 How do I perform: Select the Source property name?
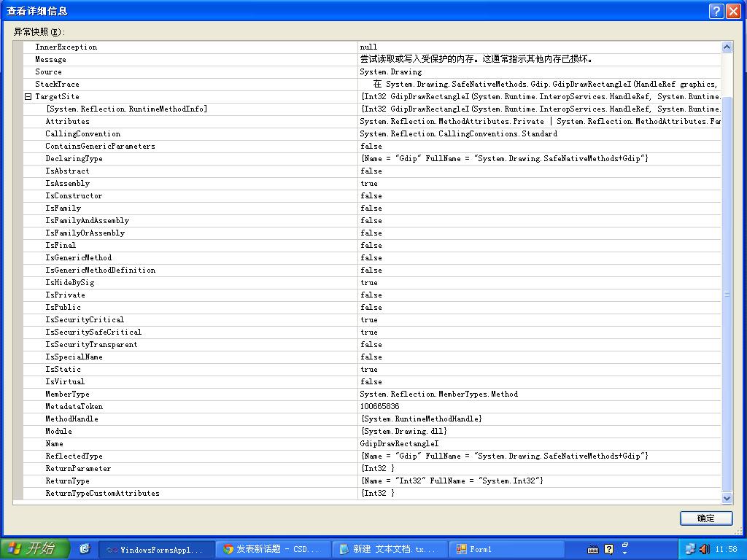pyautogui.click(x=48, y=72)
